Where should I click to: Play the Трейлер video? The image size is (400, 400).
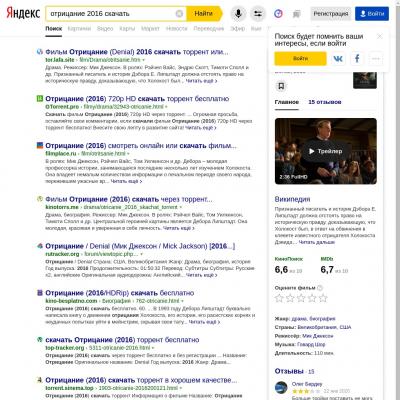click(x=325, y=151)
